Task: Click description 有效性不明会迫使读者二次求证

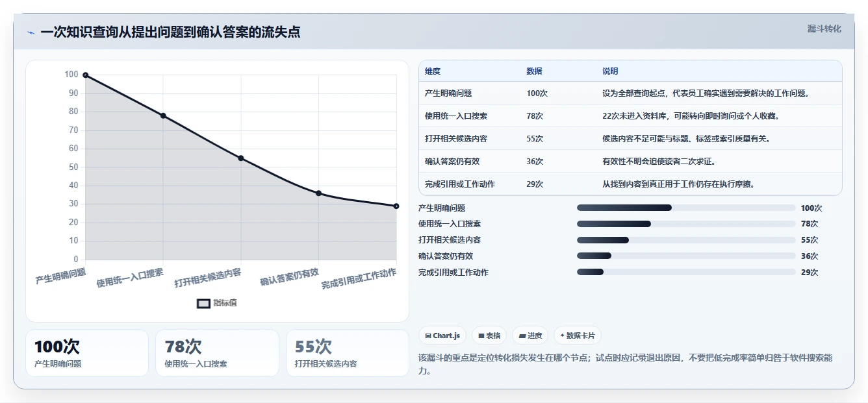Action: point(659,162)
